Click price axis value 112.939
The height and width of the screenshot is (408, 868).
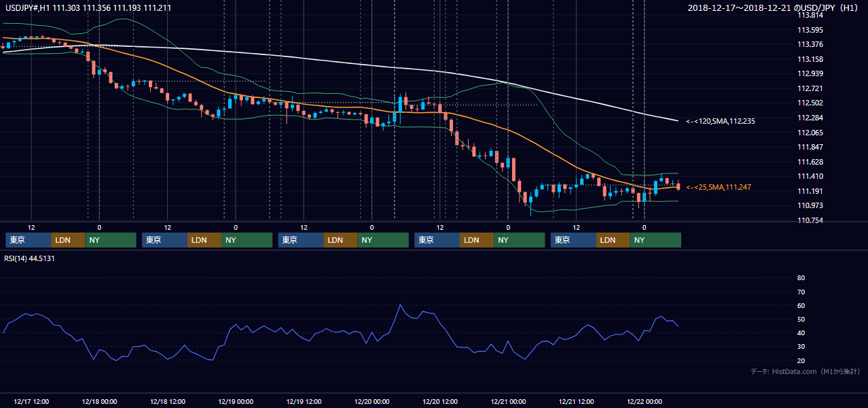(810, 74)
